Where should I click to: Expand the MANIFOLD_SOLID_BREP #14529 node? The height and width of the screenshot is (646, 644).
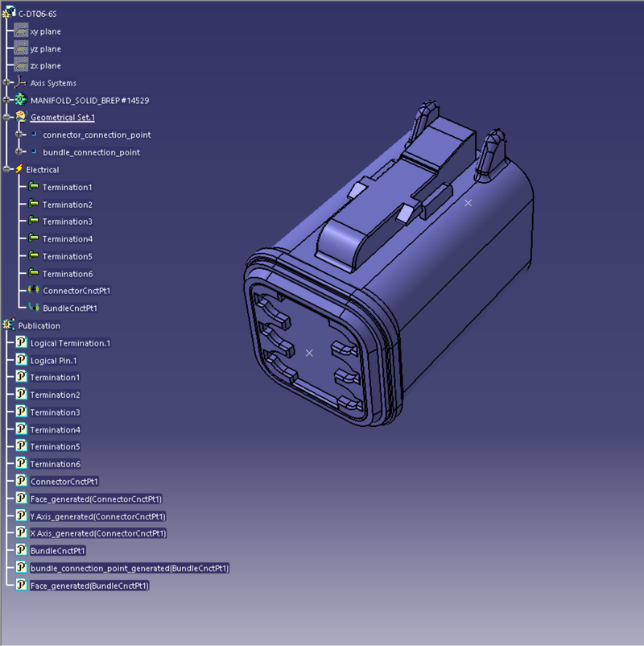(6, 100)
